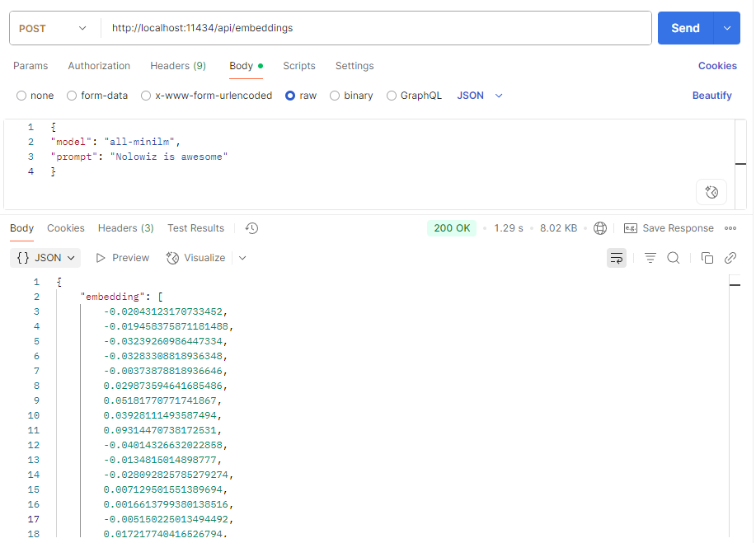The height and width of the screenshot is (543, 756).
Task: Toggle the wrap lines icon
Action: tap(617, 258)
